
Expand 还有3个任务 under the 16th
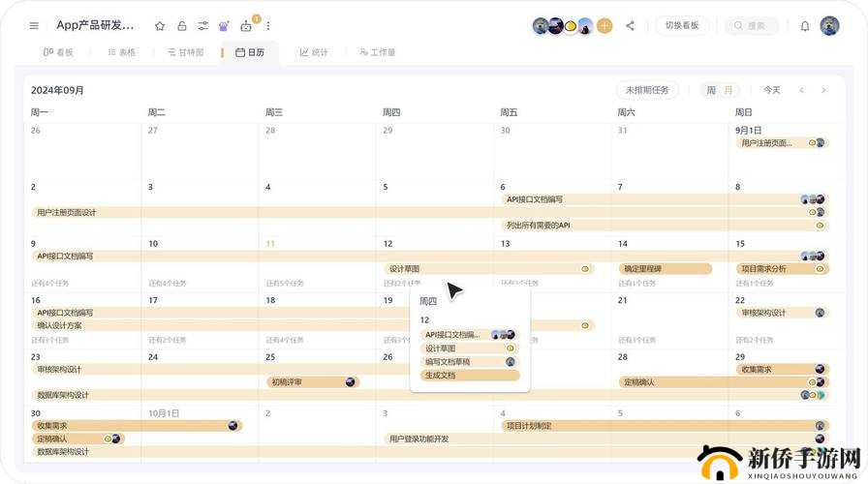coord(50,340)
